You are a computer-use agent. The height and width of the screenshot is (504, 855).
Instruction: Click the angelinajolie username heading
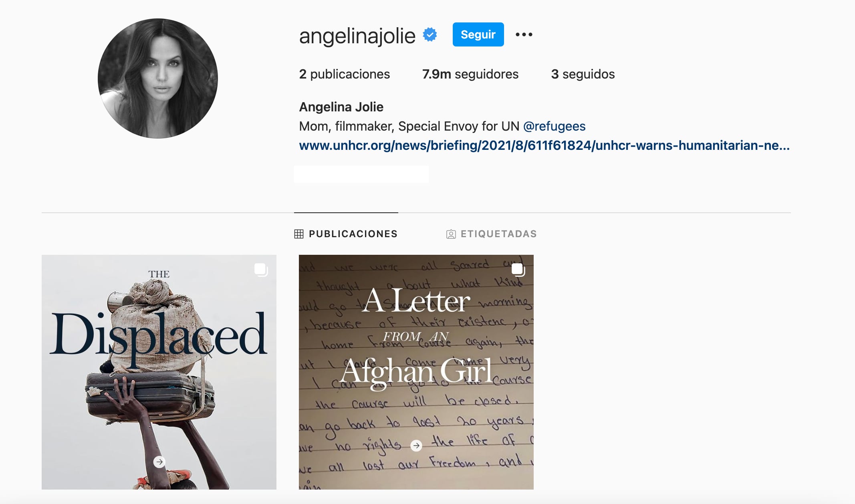357,36
